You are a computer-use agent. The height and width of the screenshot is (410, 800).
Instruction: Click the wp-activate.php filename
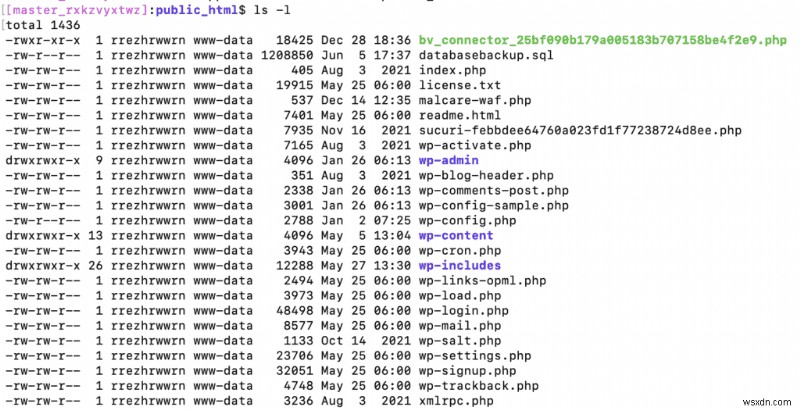464,145
